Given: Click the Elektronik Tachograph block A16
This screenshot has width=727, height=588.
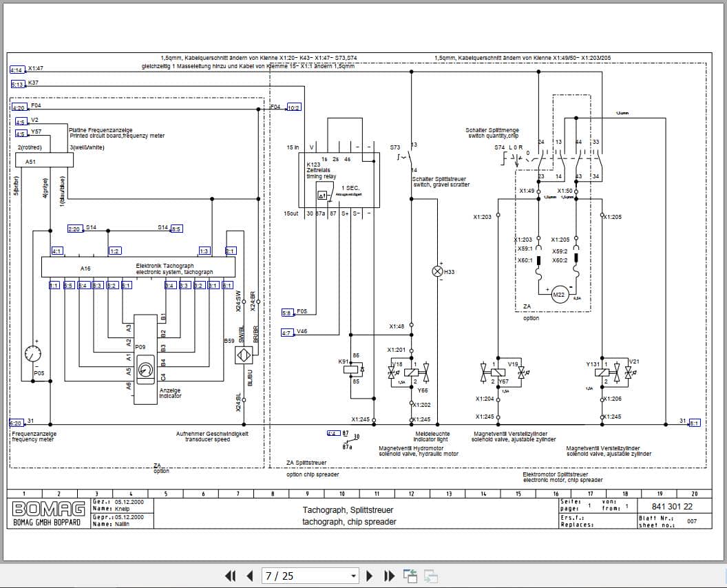Looking at the screenshot, I should click(x=138, y=266).
